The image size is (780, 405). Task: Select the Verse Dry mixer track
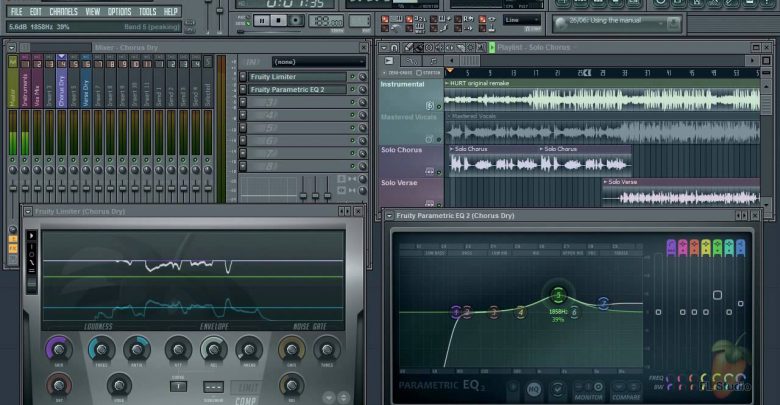point(86,83)
